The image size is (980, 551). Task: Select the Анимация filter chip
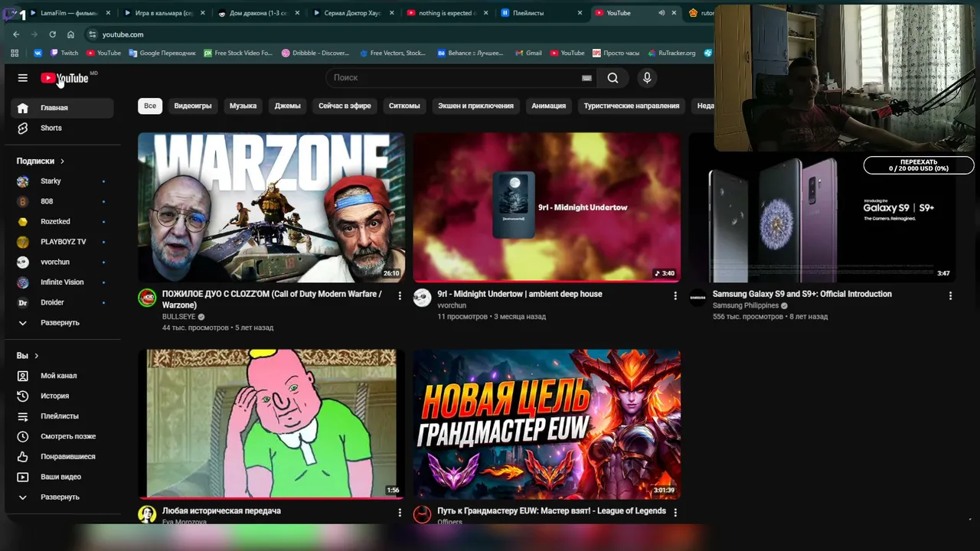tap(548, 106)
